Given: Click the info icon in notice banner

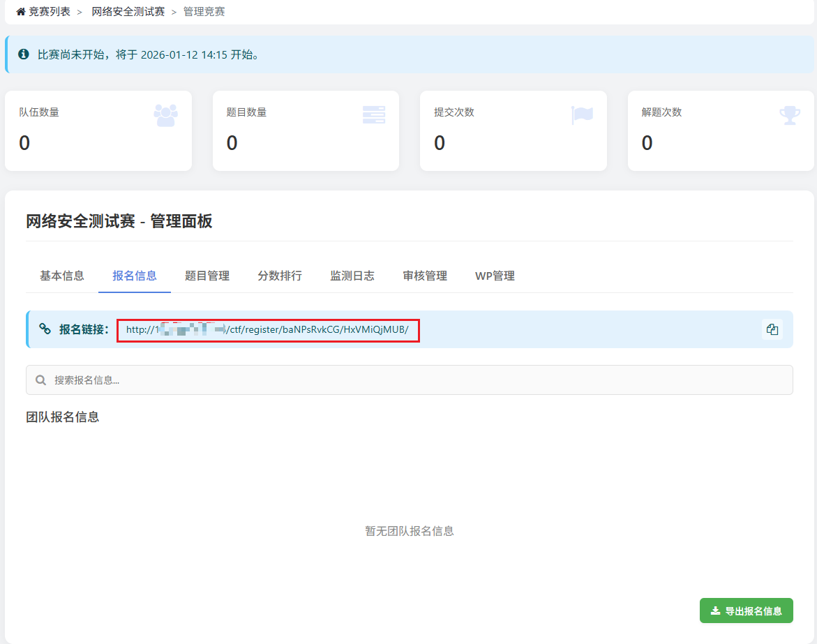Looking at the screenshot, I should pyautogui.click(x=24, y=54).
